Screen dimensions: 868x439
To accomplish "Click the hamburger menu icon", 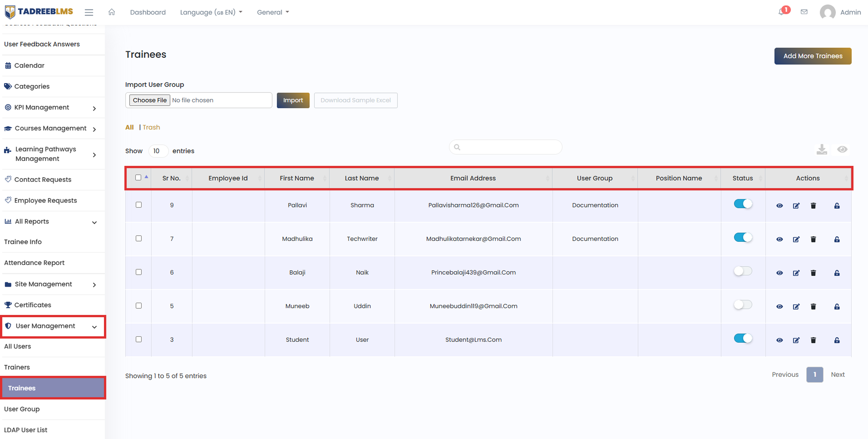I will pyautogui.click(x=89, y=12).
